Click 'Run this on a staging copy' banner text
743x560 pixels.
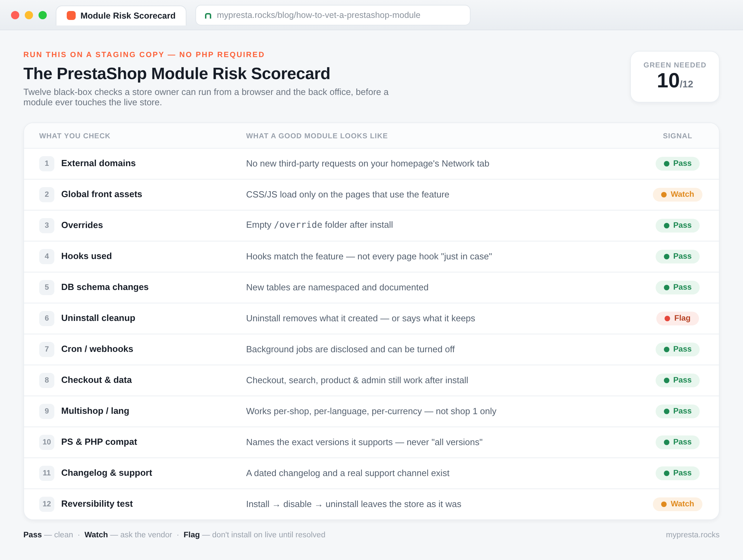tap(144, 55)
